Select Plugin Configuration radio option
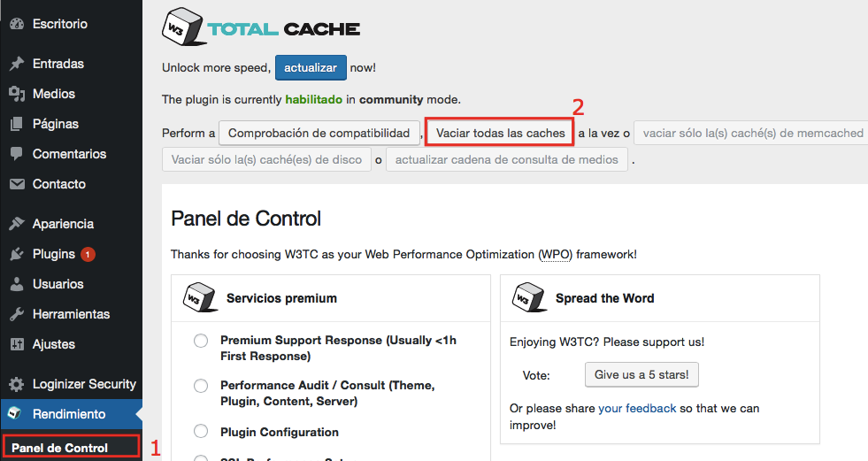 pos(201,431)
